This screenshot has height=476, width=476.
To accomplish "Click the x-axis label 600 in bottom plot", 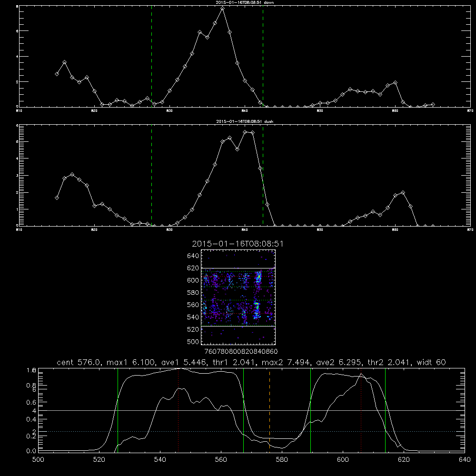I will coord(343,460).
